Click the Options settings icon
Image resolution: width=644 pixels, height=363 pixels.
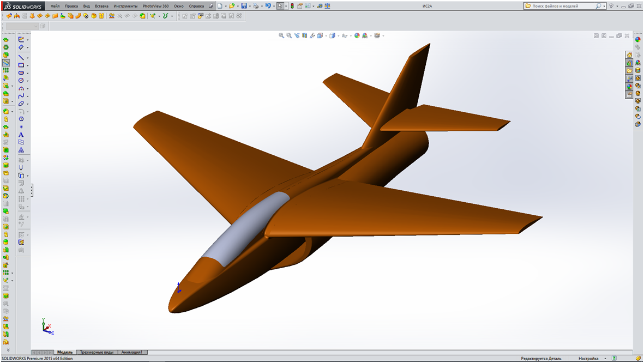[x=307, y=6]
